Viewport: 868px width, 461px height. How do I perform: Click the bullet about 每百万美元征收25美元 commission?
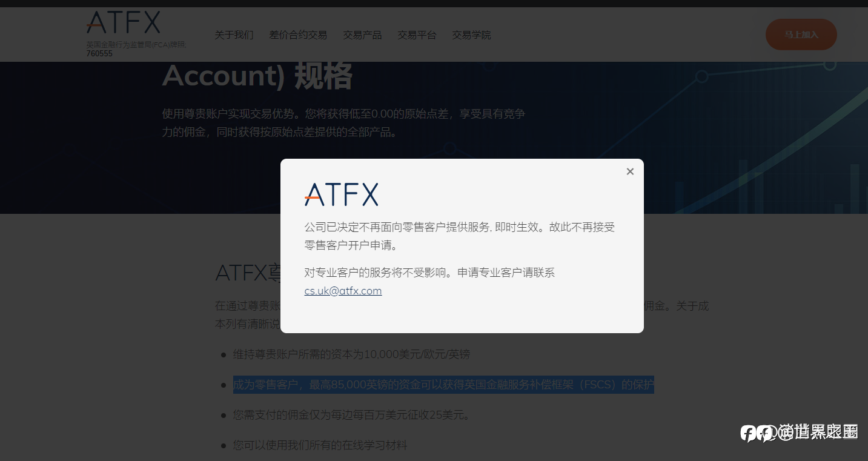point(352,415)
